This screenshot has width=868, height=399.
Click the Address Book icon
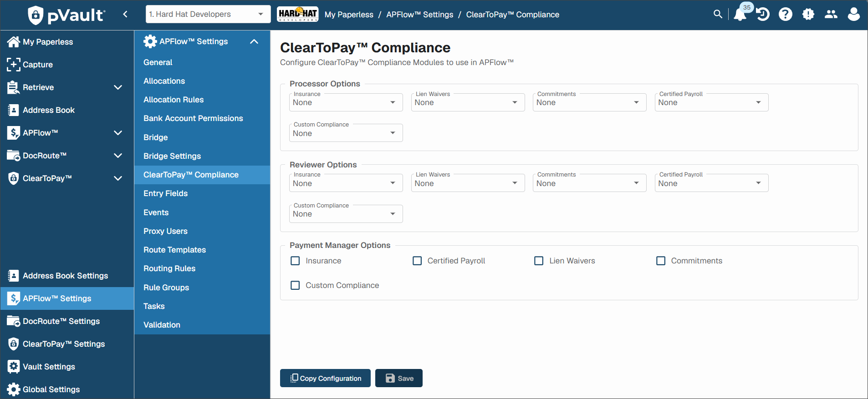click(x=14, y=110)
